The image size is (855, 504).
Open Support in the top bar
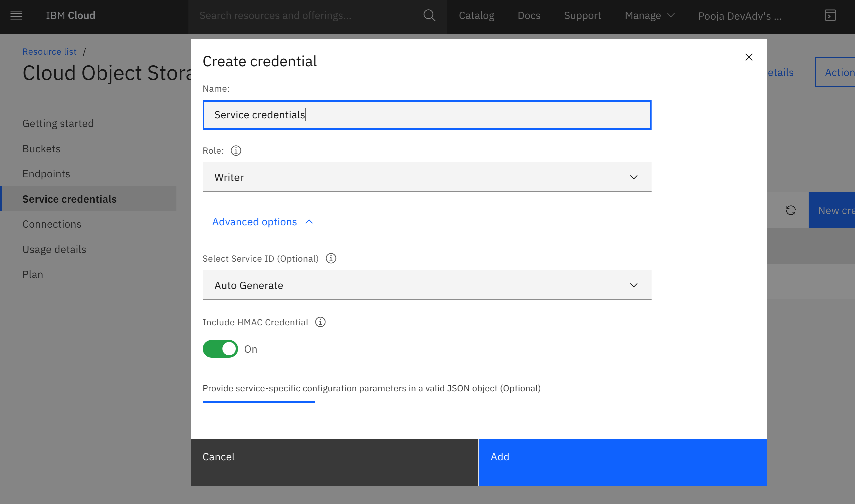click(x=583, y=15)
